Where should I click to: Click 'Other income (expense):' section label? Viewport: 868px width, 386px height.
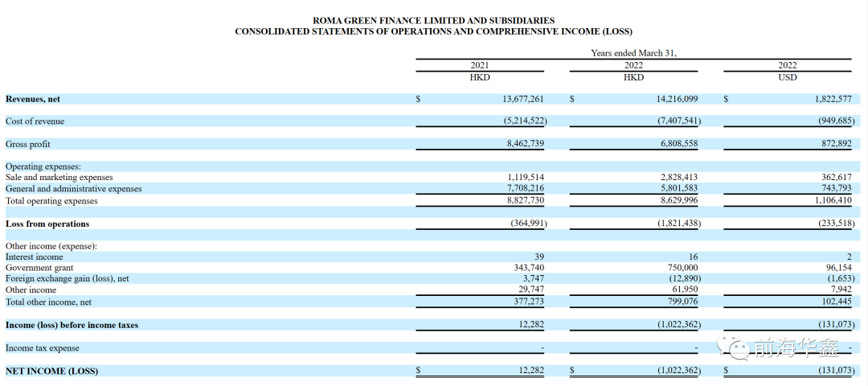[x=51, y=246]
